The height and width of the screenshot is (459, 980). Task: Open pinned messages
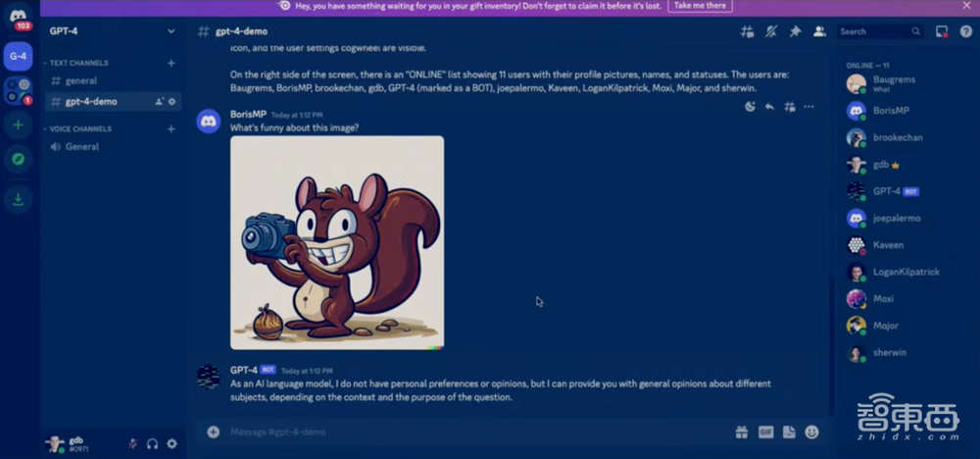click(795, 31)
